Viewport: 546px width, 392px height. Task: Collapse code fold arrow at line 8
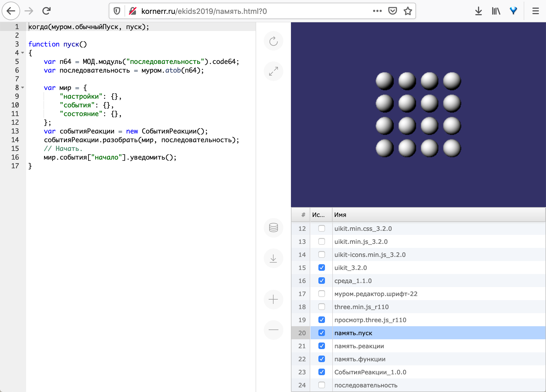(x=23, y=88)
